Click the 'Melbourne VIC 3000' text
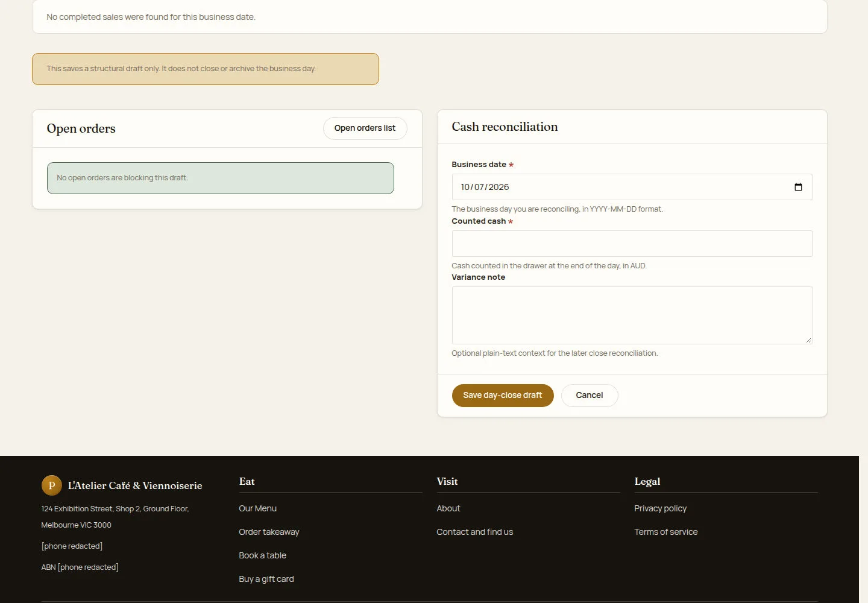 (x=76, y=525)
